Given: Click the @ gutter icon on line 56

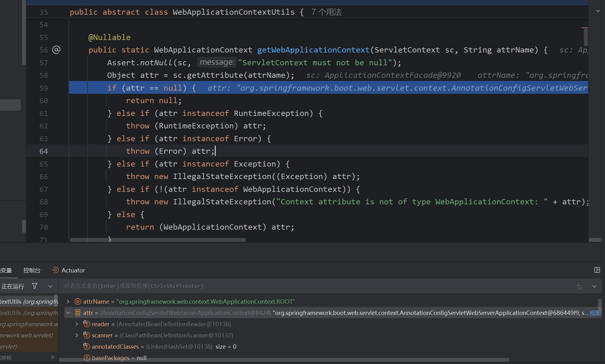Looking at the screenshot, I should pyautogui.click(x=56, y=50).
